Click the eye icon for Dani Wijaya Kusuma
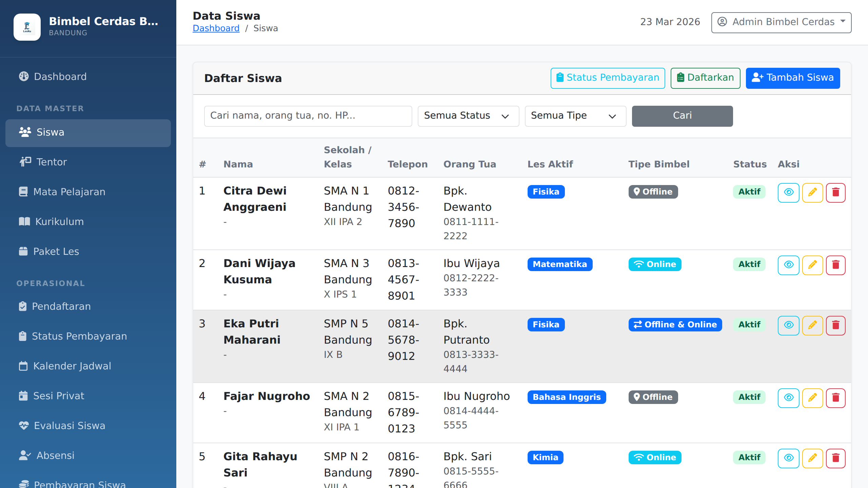868x488 pixels. click(789, 265)
